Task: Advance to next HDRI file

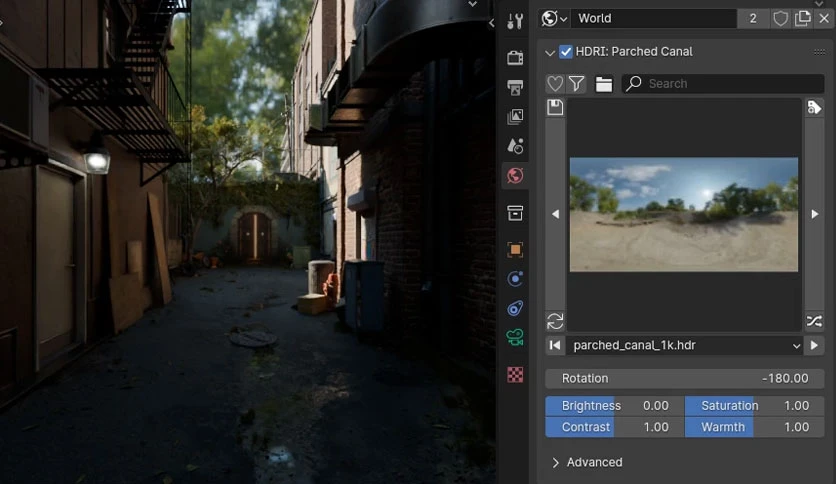Action: pyautogui.click(x=814, y=345)
